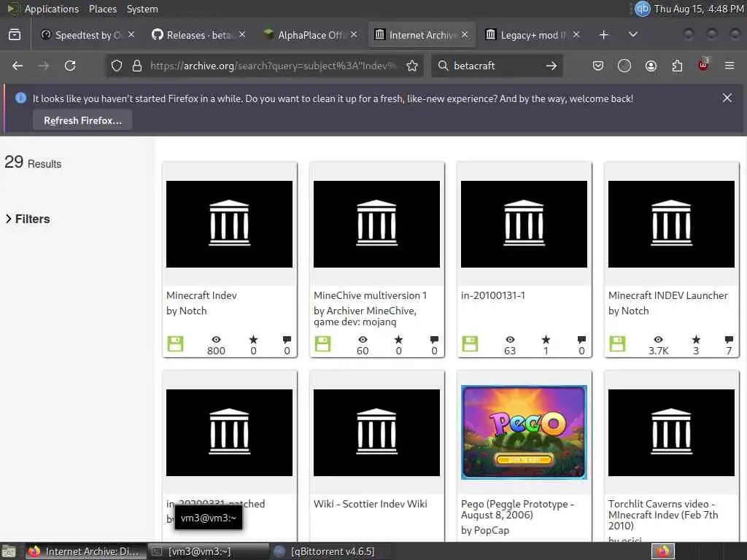Open the Places menu
The height and width of the screenshot is (560, 747).
click(x=102, y=9)
